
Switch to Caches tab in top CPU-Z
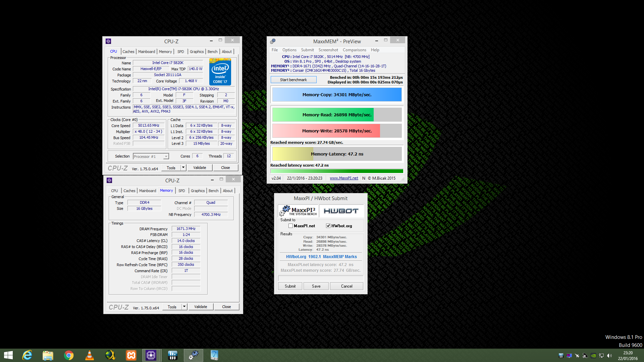pos(128,52)
